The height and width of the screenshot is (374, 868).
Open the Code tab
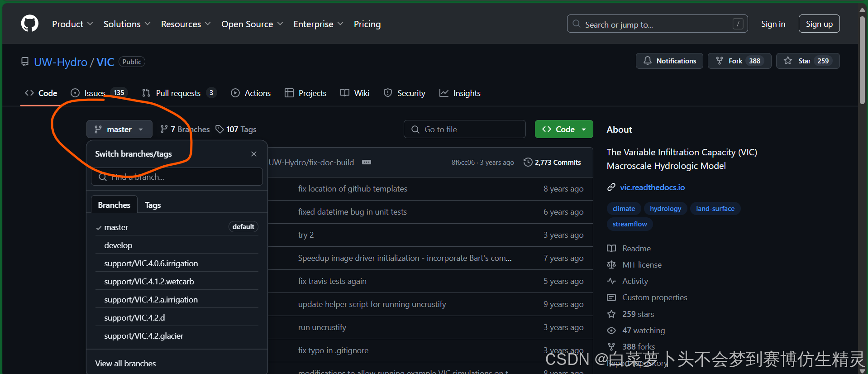[x=41, y=93]
